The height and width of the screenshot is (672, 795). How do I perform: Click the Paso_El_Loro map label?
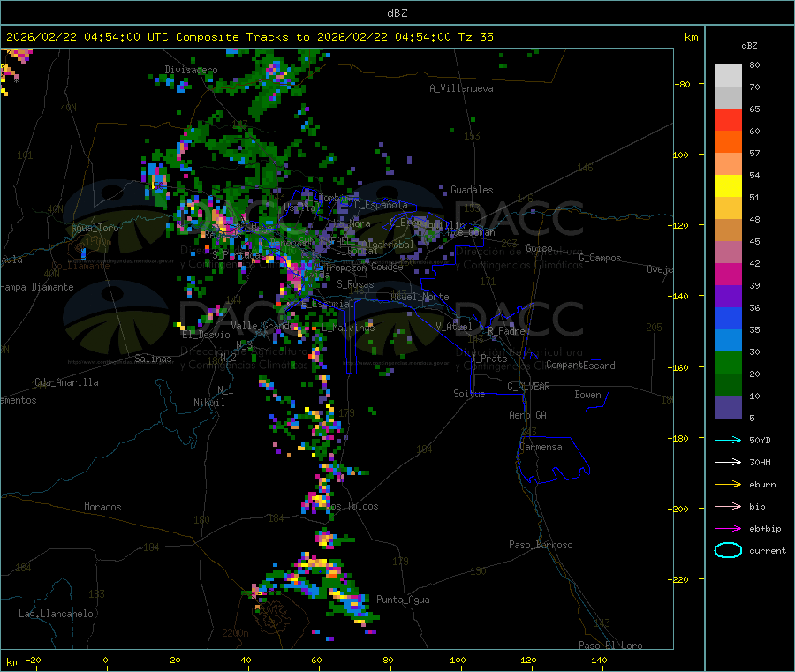pyautogui.click(x=610, y=646)
